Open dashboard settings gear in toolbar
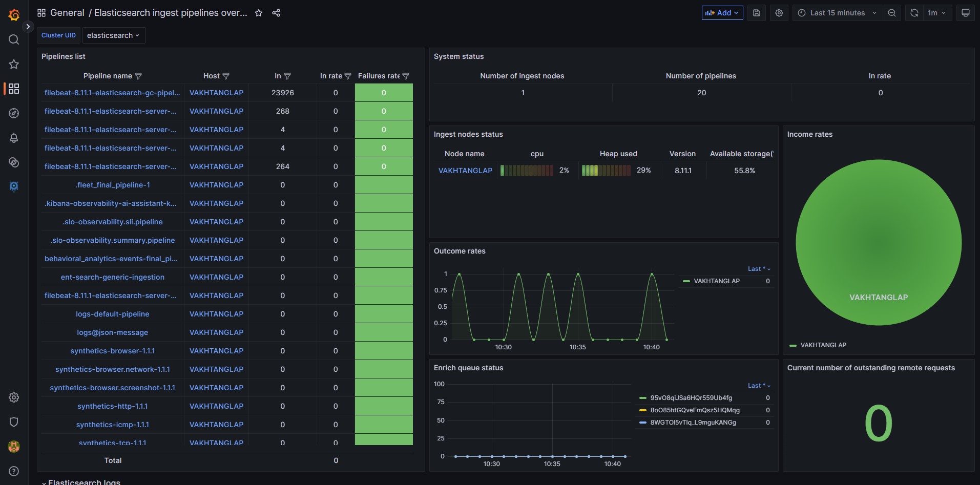980x485 pixels. [779, 13]
